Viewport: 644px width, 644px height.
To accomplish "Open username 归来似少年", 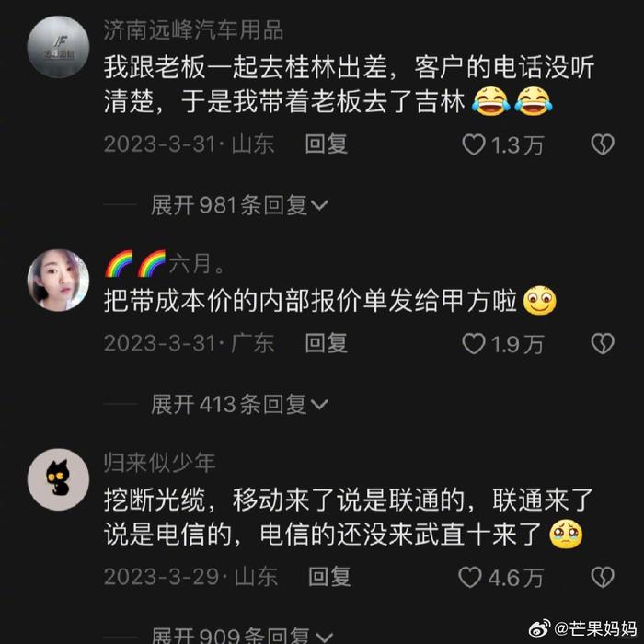I will [160, 463].
